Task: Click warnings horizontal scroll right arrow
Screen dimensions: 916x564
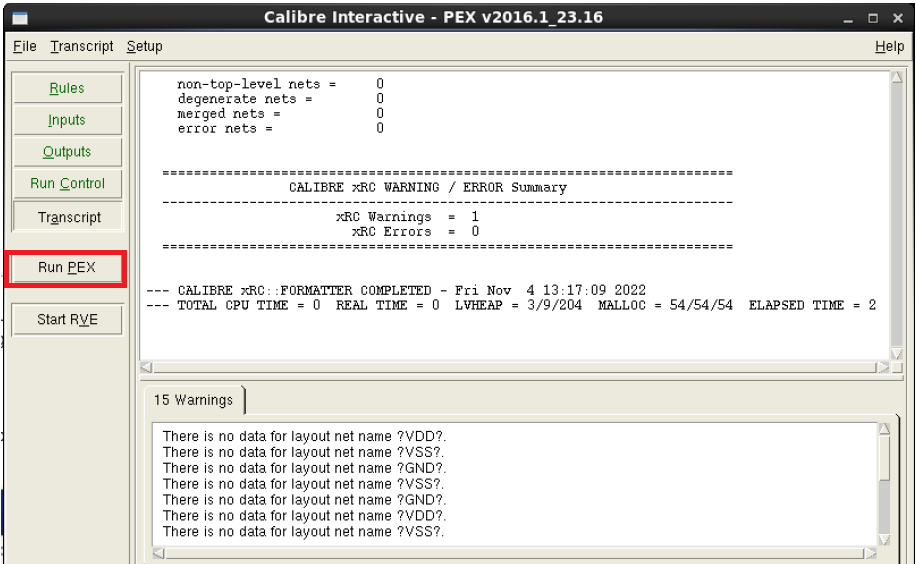Action: (x=870, y=553)
